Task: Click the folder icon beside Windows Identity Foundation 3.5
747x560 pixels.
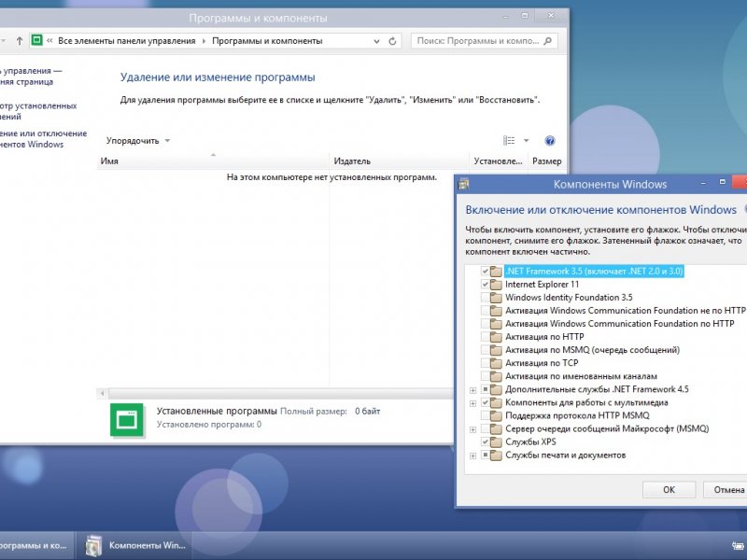Action: point(497,298)
